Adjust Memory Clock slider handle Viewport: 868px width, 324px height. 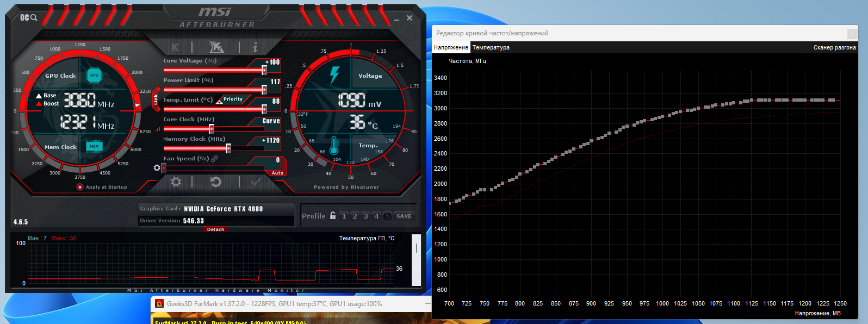click(228, 148)
